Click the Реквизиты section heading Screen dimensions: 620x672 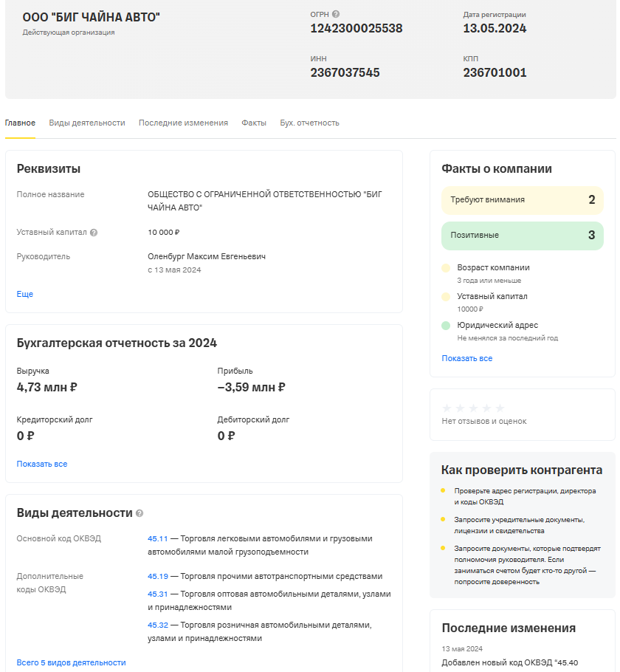(49, 169)
